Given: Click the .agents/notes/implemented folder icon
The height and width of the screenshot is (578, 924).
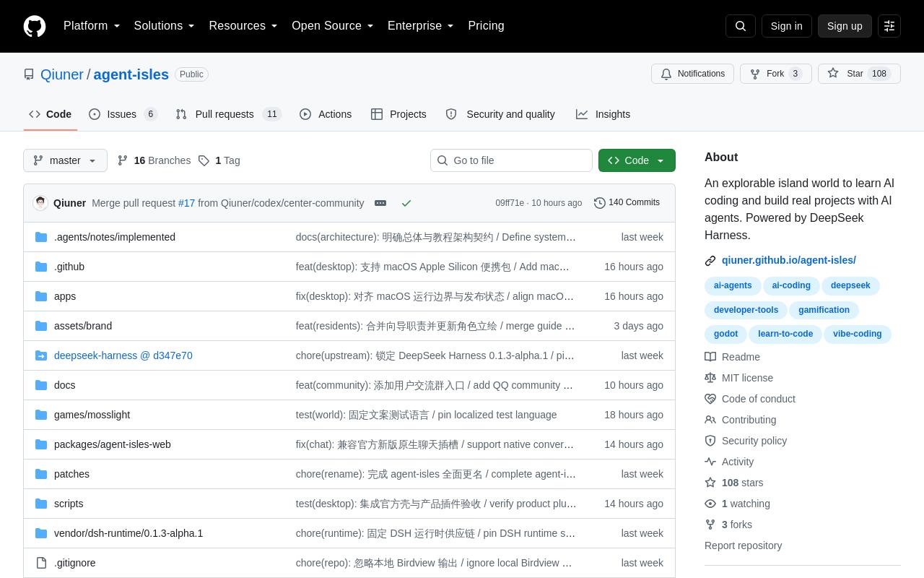Looking at the screenshot, I should [x=41, y=237].
